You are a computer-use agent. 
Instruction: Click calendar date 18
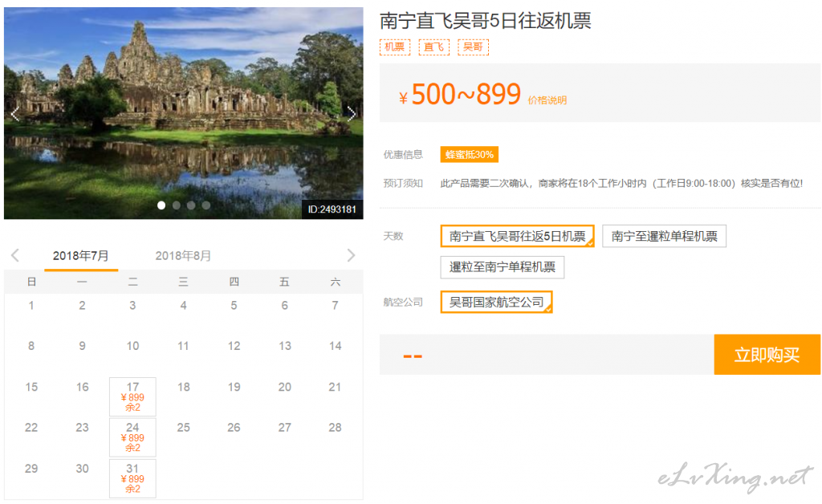[184, 387]
